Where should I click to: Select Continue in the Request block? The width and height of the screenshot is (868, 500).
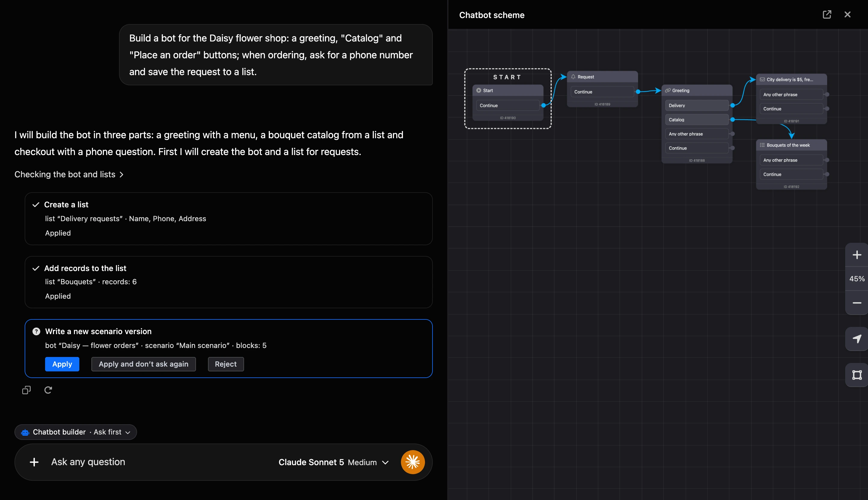click(x=602, y=92)
